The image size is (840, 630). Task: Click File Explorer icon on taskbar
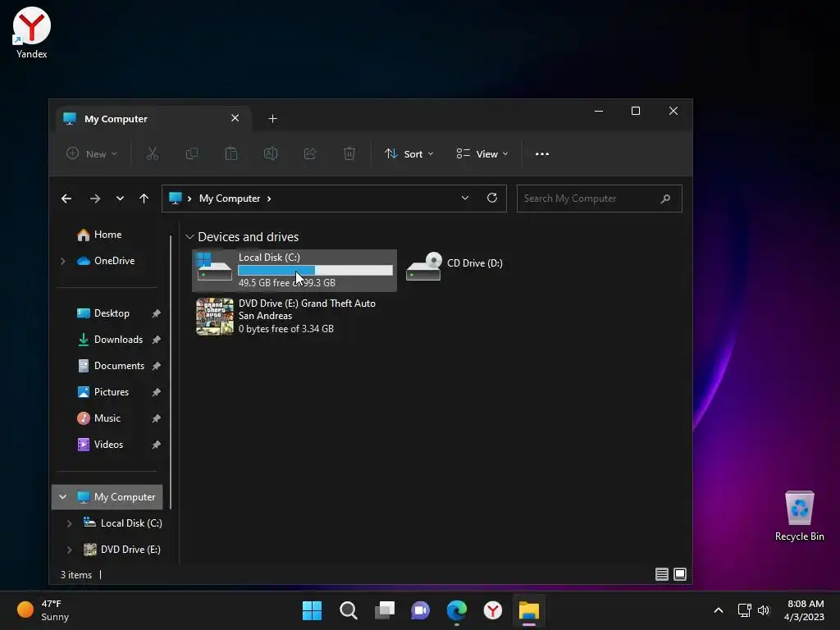(529, 610)
